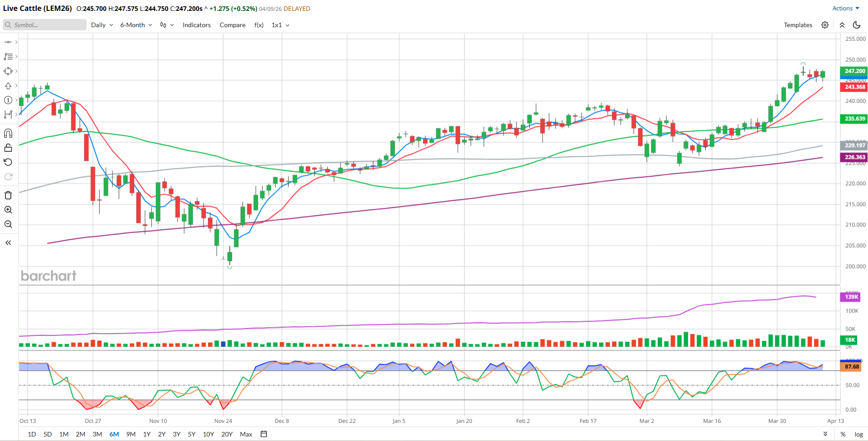Zoom in using the magnifier plus icon
This screenshot has width=868, height=441.
(x=8, y=210)
